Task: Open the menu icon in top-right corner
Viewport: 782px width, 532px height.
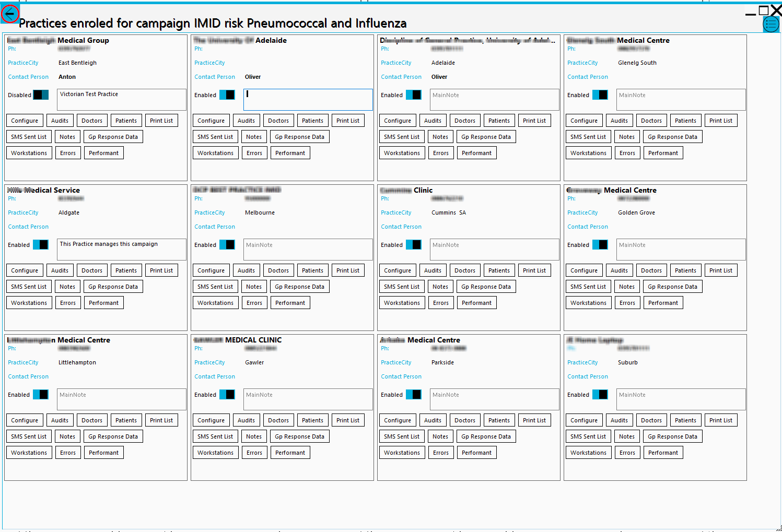Action: pyautogui.click(x=771, y=24)
